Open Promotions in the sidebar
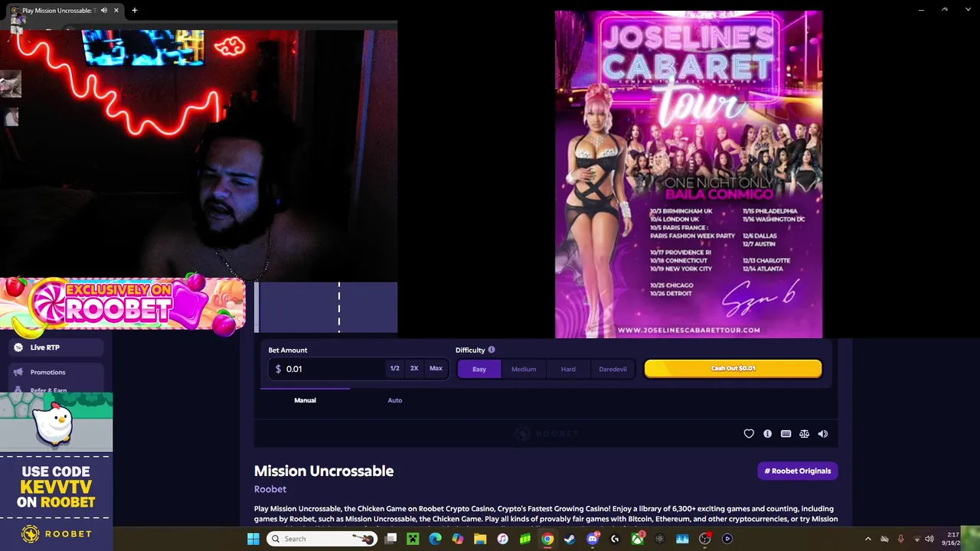Viewport: 980px width, 551px height. point(55,372)
